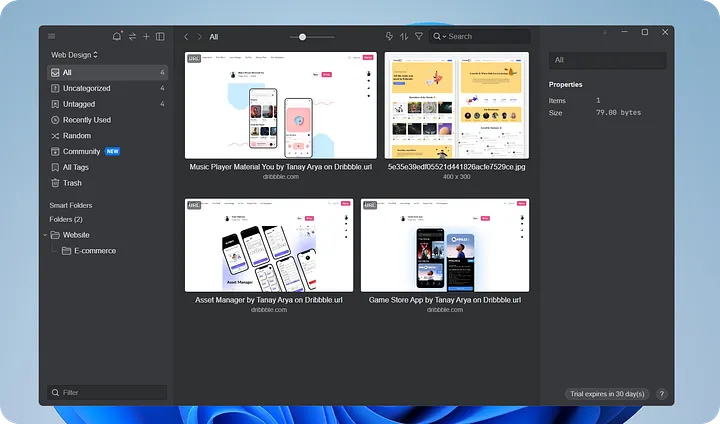Click the Folders (2) heading
This screenshot has width=720, height=424.
coord(66,219)
